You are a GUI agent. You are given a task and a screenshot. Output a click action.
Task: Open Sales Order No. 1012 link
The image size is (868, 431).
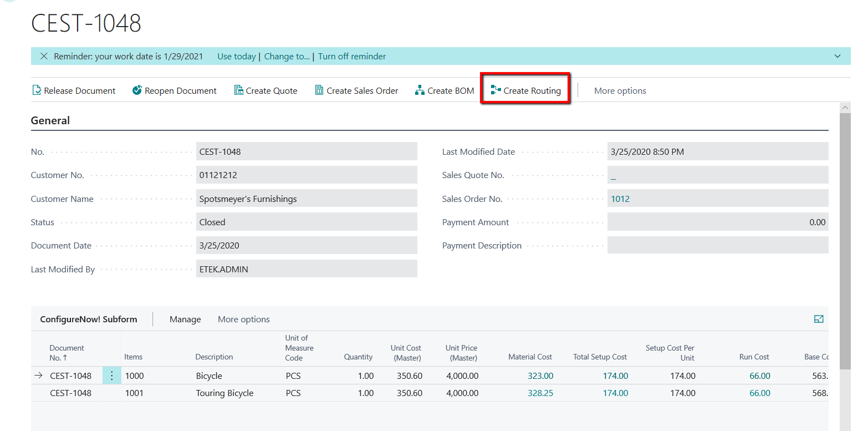[620, 199]
